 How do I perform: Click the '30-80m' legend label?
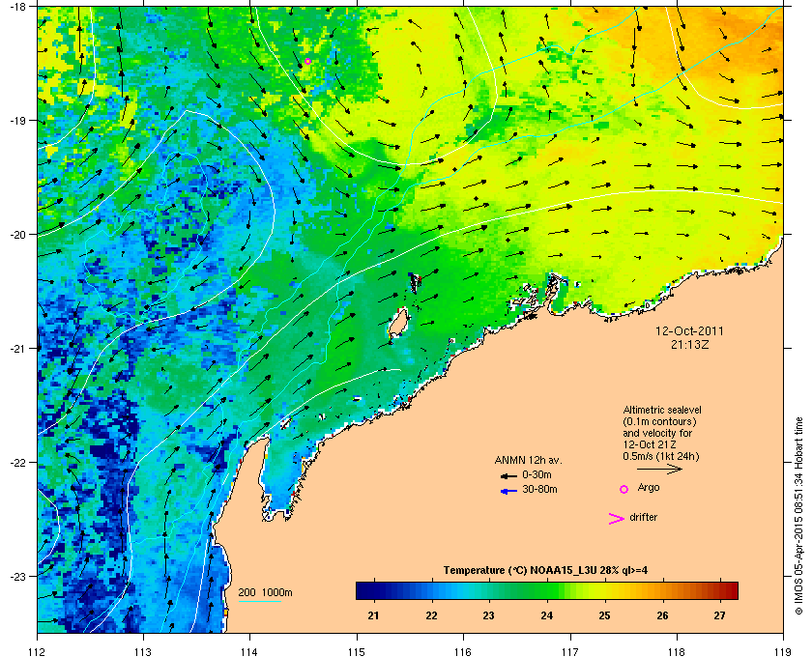click(x=539, y=489)
